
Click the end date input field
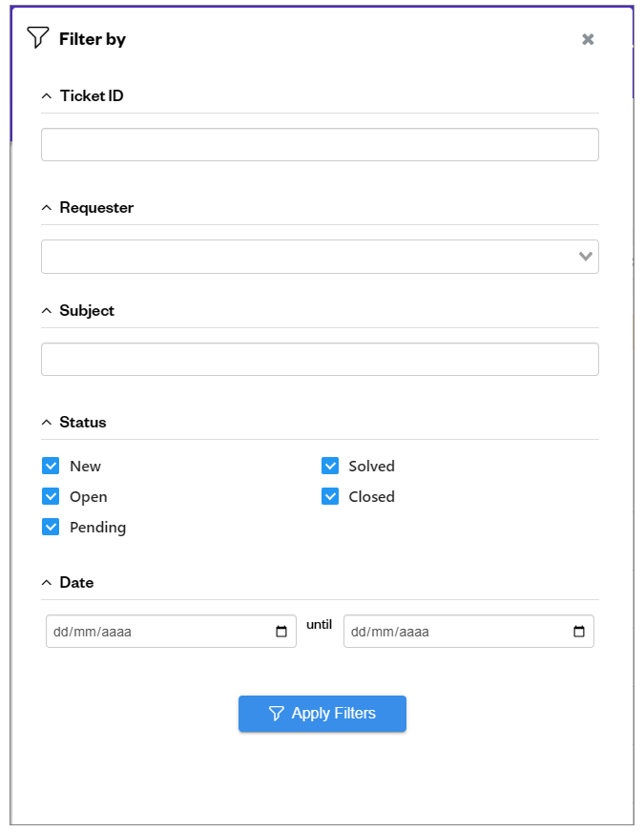click(453, 632)
